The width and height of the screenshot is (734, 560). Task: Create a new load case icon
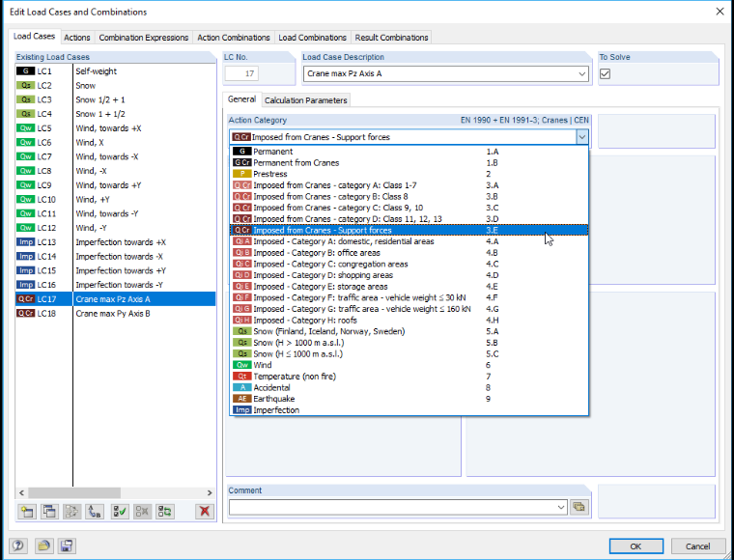(x=27, y=511)
